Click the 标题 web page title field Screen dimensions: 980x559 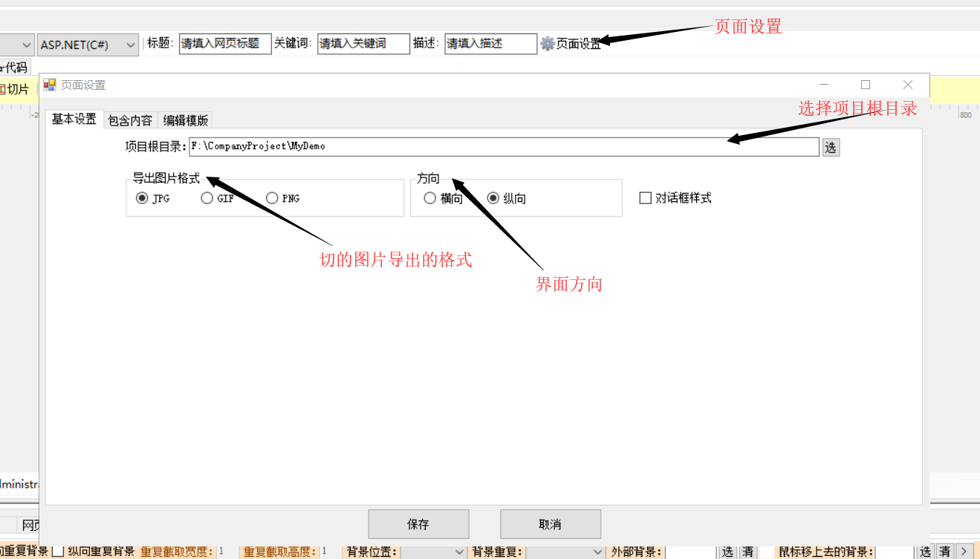225,44
